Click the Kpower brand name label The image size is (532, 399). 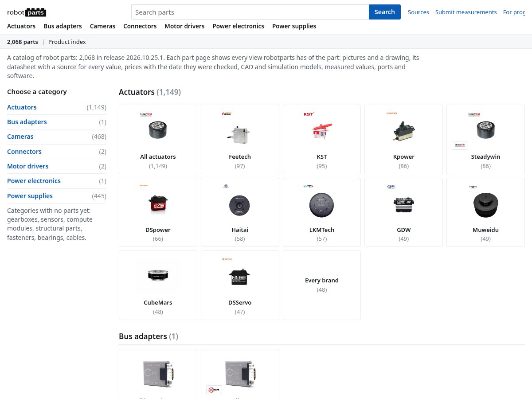click(403, 156)
